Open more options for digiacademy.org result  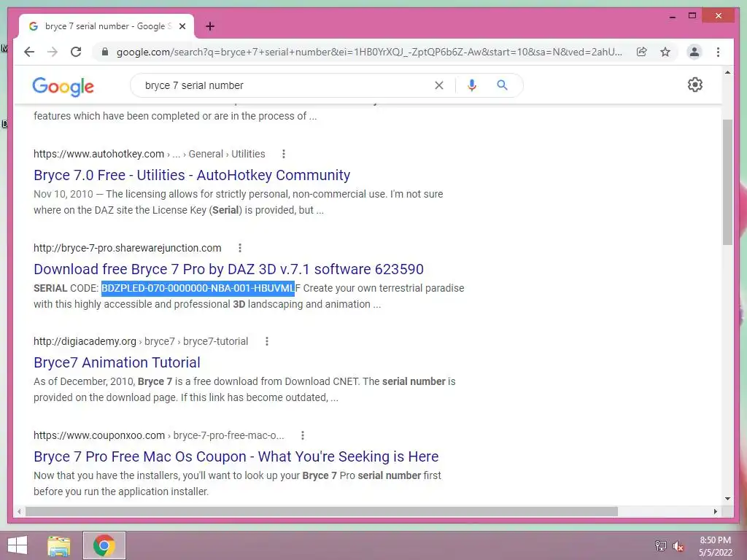267,341
